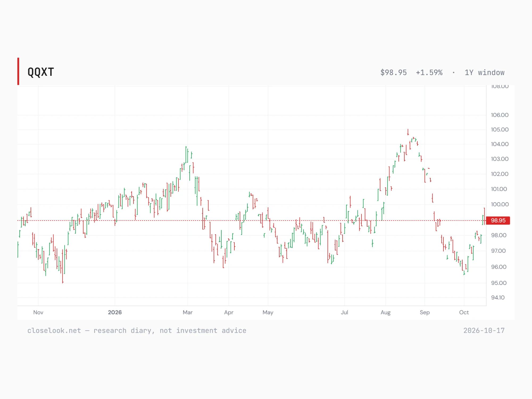Click the Apr time axis label
Screen dimensions: 532x399
click(x=229, y=313)
